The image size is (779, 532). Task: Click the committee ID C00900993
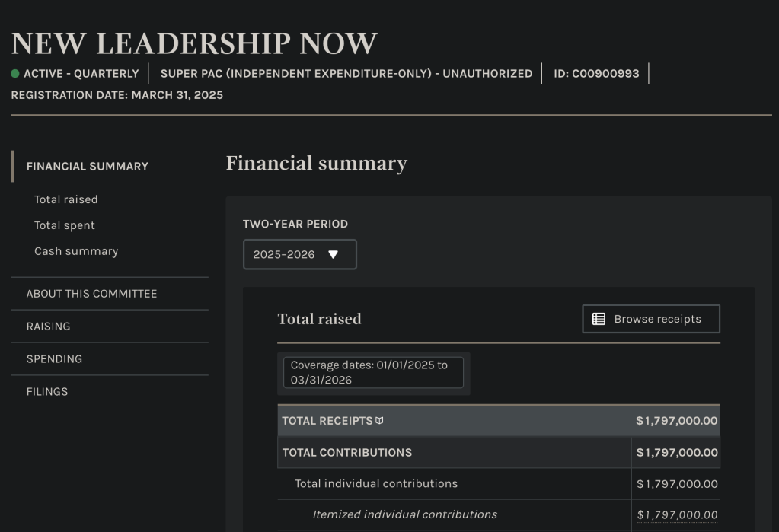[596, 74]
